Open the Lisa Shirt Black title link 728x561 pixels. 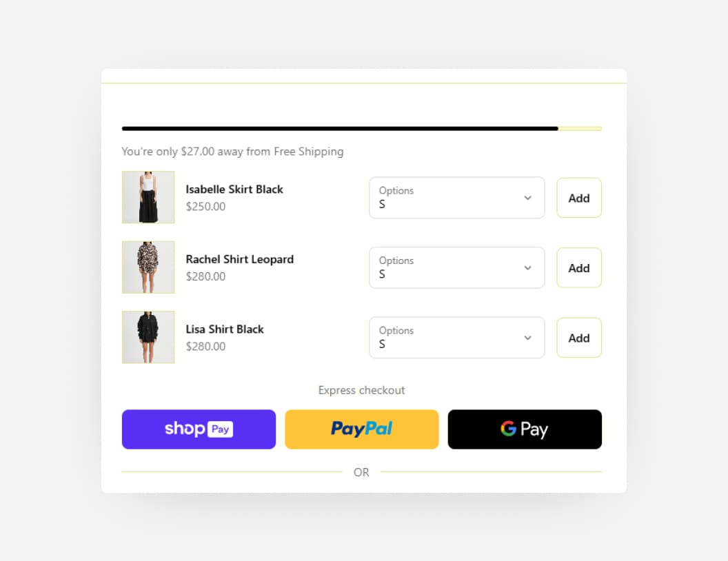point(225,329)
